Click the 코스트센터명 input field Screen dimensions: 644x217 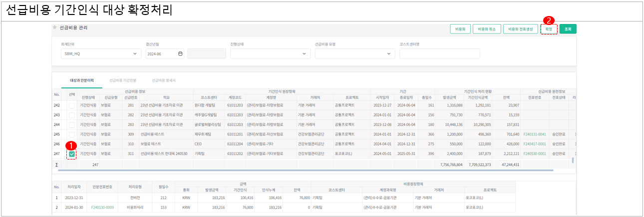coord(439,53)
